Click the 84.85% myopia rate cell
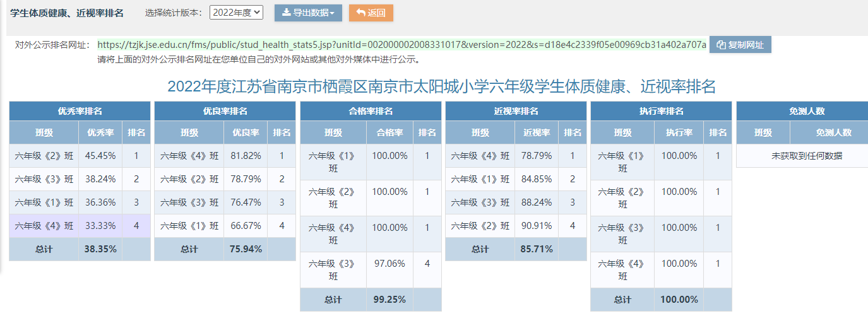This screenshot has height=316, width=868. pyautogui.click(x=536, y=179)
